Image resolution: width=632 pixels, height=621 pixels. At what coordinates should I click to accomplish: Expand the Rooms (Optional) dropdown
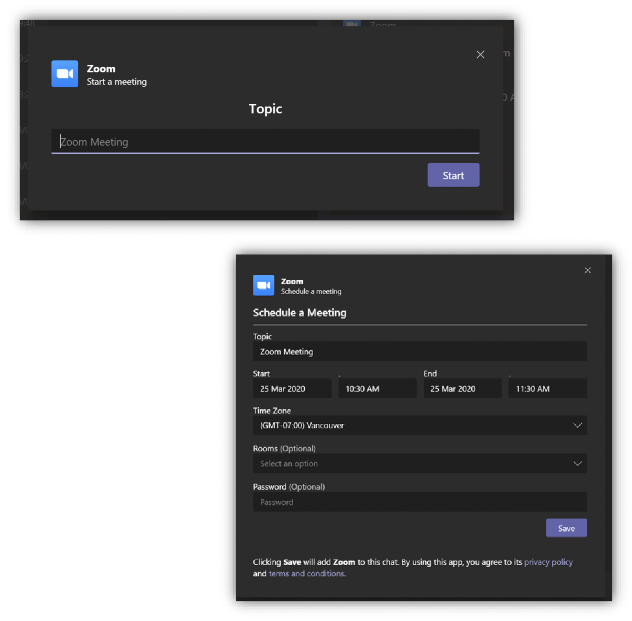pyautogui.click(x=420, y=463)
